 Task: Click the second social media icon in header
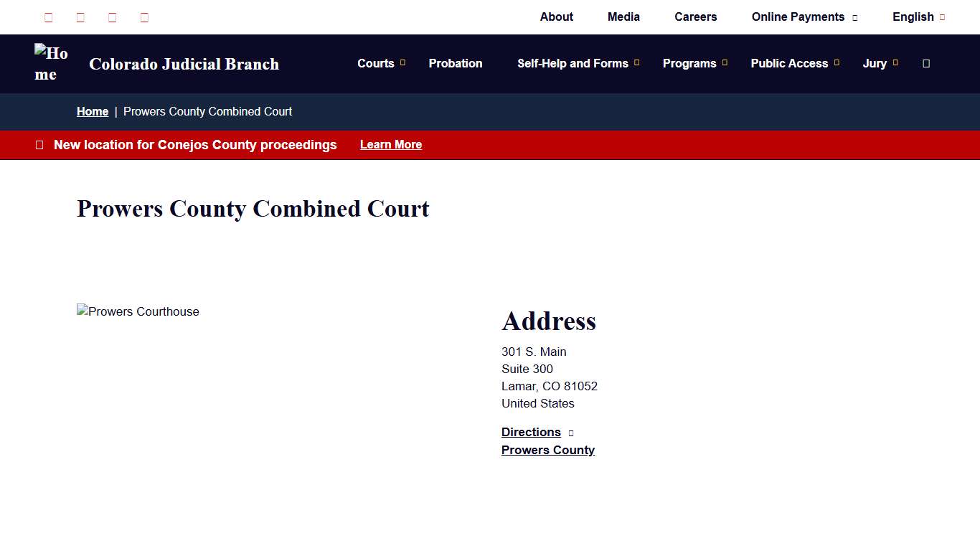(x=80, y=17)
